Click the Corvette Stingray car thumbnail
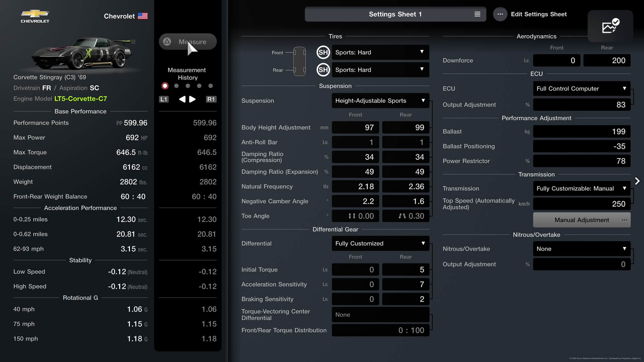This screenshot has width=644, height=362. click(83, 53)
